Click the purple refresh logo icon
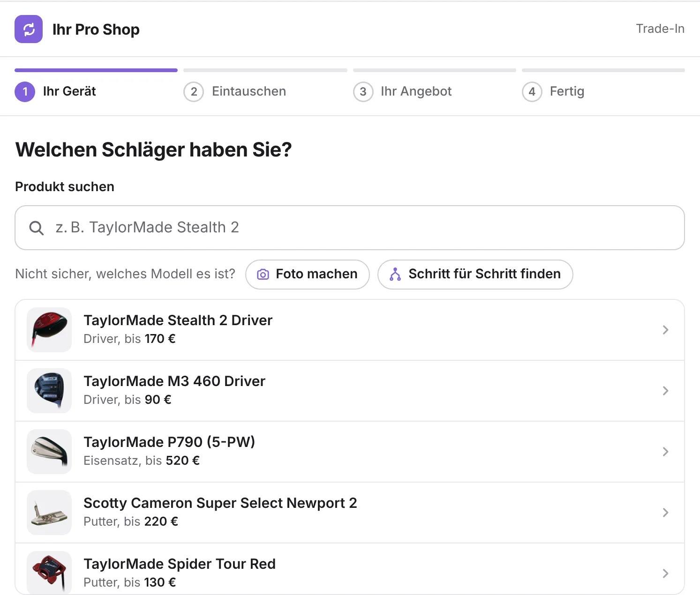Viewport: 700px width, 595px height. click(29, 29)
